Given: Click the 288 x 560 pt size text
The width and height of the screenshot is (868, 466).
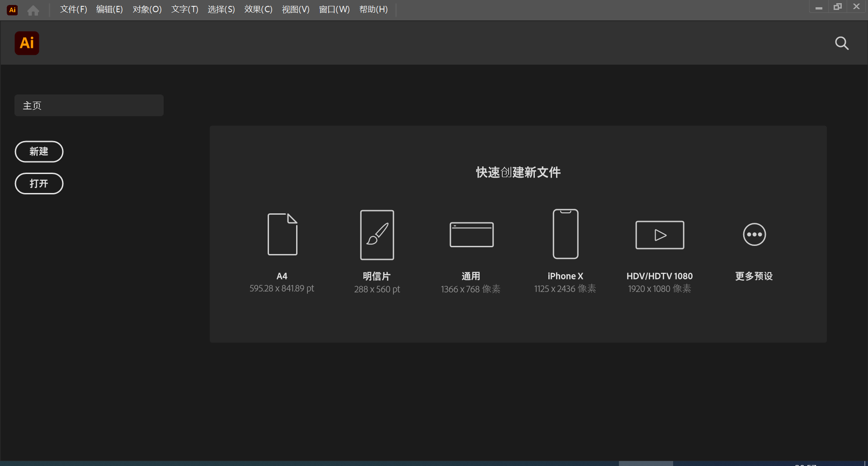Looking at the screenshot, I should tap(377, 289).
